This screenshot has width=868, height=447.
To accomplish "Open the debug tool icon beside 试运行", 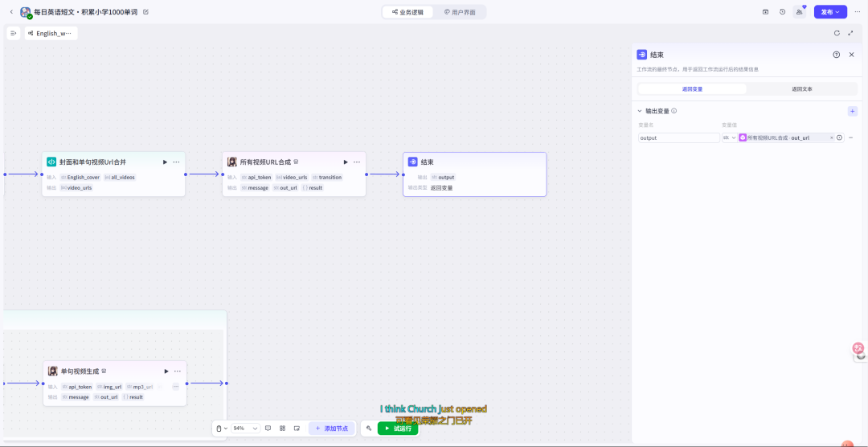I will 369,429.
